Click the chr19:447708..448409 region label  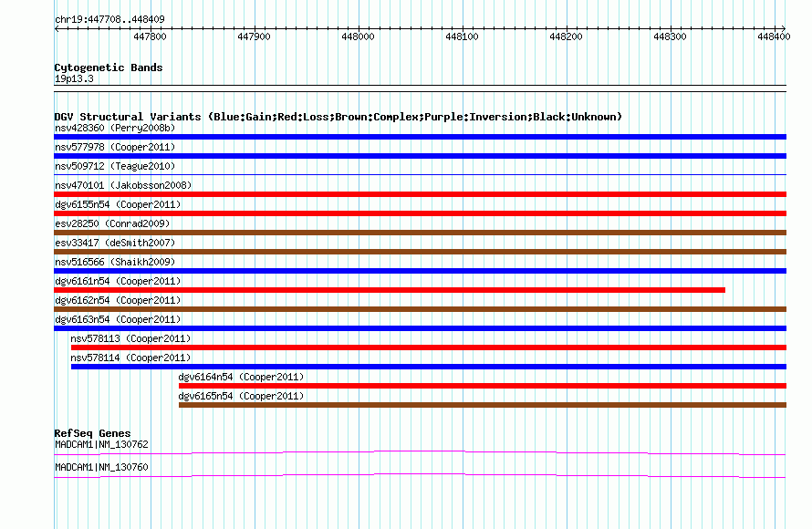(109, 19)
